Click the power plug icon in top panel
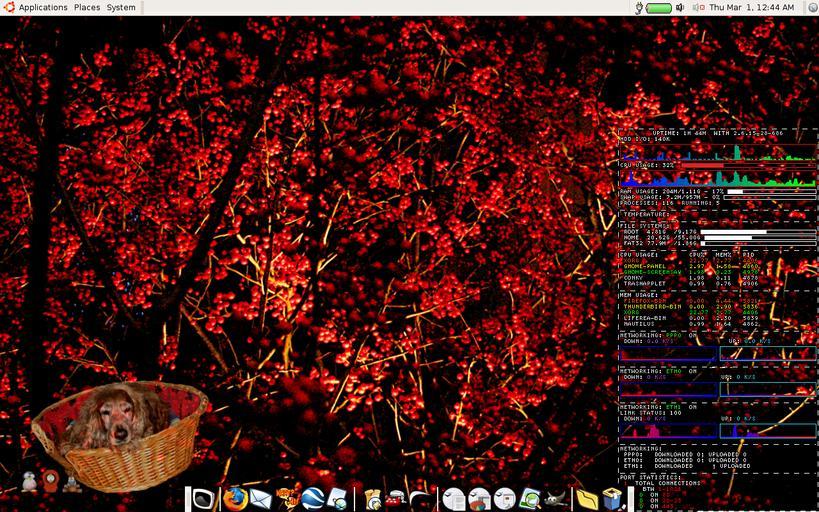 coord(638,7)
